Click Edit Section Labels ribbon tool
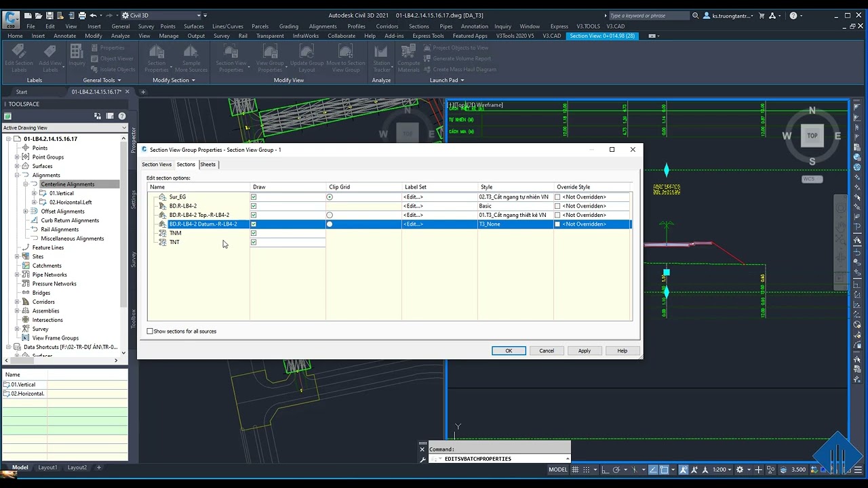The width and height of the screenshot is (868, 488). [x=19, y=59]
